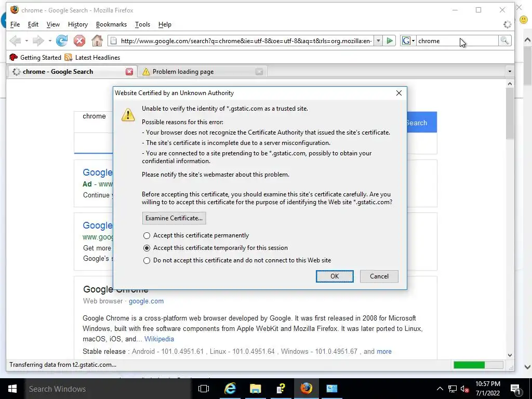Open the File menu
The width and height of the screenshot is (532, 399).
coord(15,24)
